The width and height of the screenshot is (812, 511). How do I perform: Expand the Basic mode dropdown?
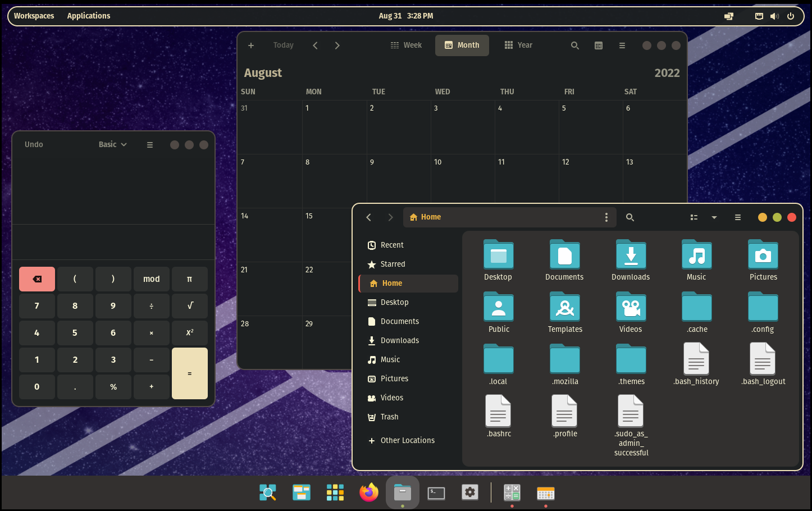113,144
